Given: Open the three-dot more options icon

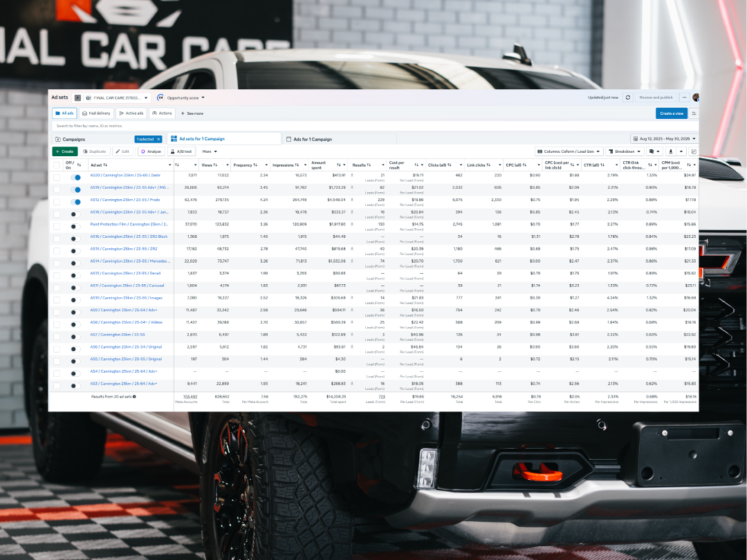Looking at the screenshot, I should click(x=684, y=97).
